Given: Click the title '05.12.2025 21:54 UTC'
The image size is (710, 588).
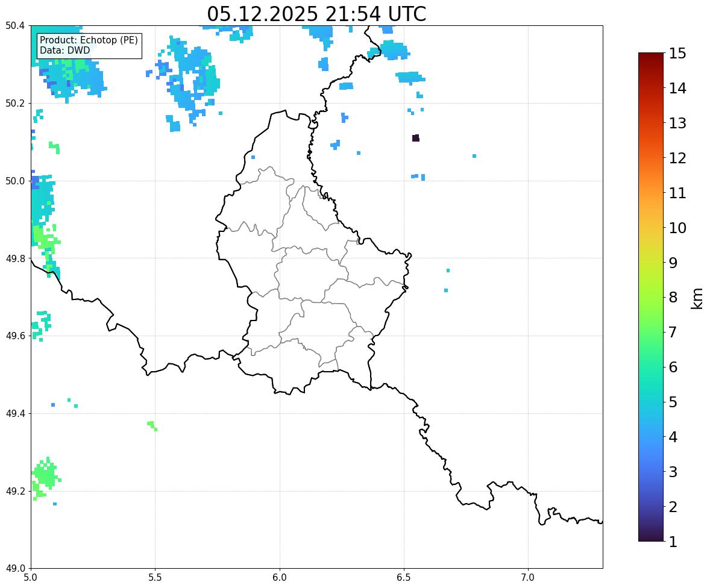Looking at the screenshot, I should [316, 14].
